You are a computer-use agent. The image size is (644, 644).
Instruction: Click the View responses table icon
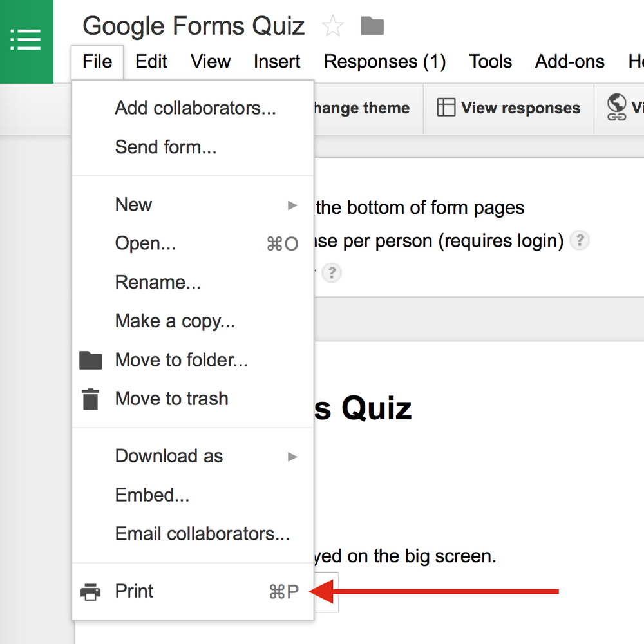[446, 108]
